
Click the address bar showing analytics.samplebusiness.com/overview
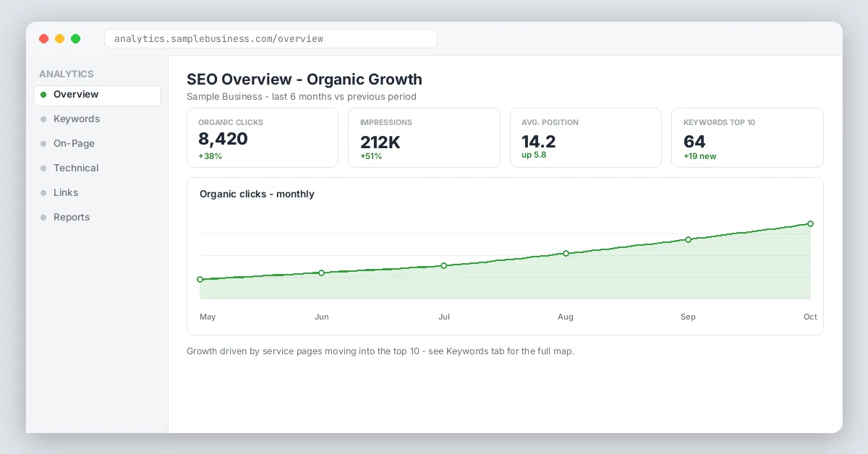271,38
